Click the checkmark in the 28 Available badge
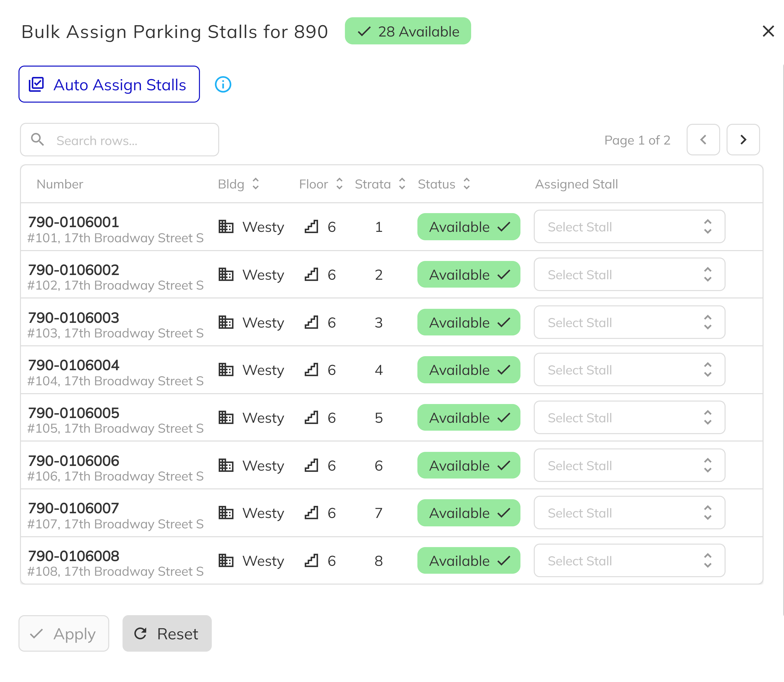 click(x=364, y=31)
